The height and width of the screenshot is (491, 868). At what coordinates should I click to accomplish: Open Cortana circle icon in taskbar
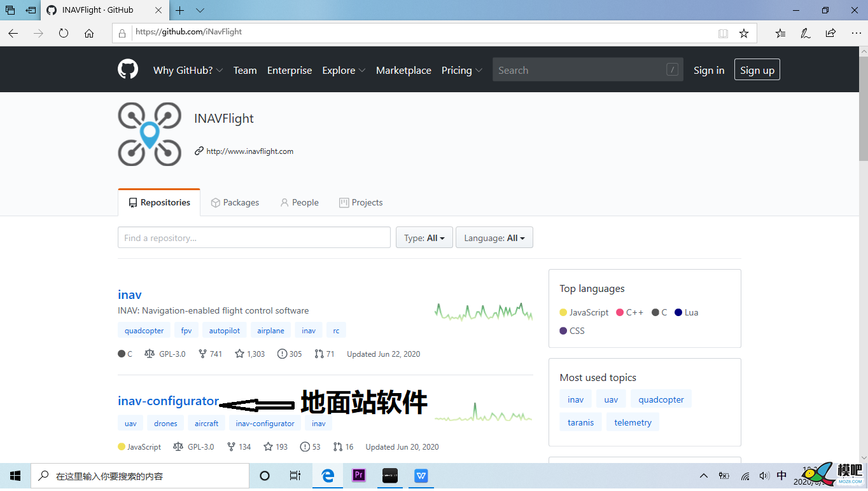pyautogui.click(x=265, y=476)
